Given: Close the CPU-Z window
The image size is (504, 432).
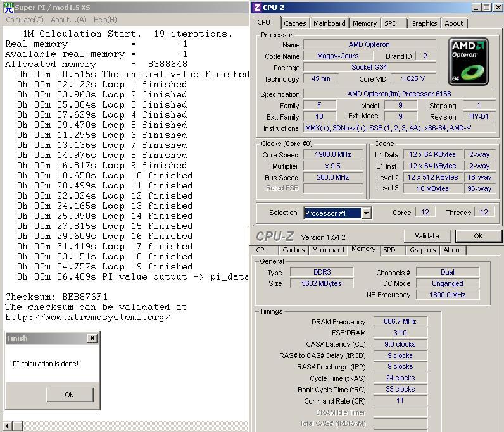Looking at the screenshot, I should coord(498,8).
